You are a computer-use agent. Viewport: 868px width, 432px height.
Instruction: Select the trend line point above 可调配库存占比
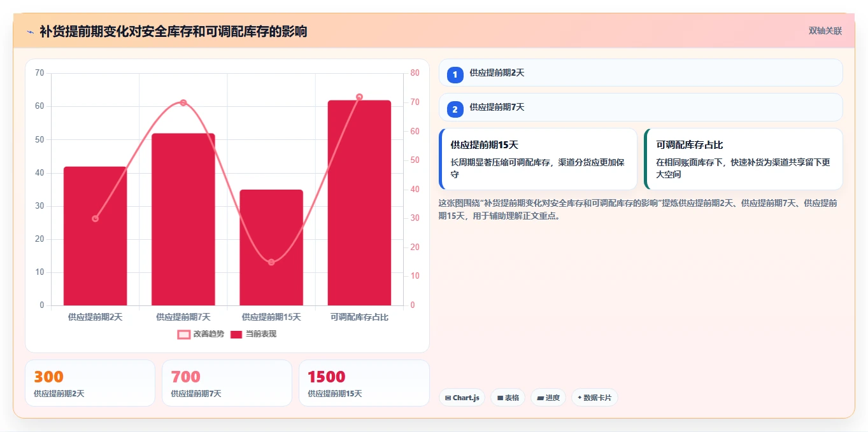[x=359, y=97]
